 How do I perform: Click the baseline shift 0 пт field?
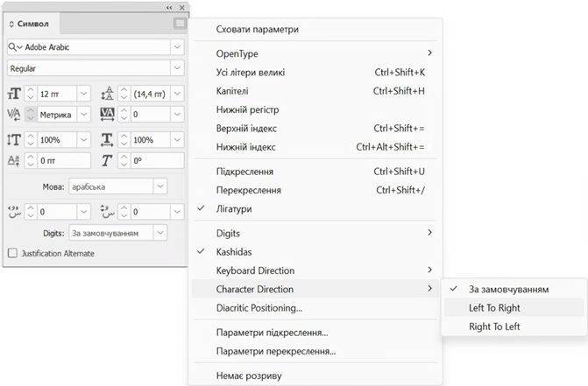[x=64, y=161]
